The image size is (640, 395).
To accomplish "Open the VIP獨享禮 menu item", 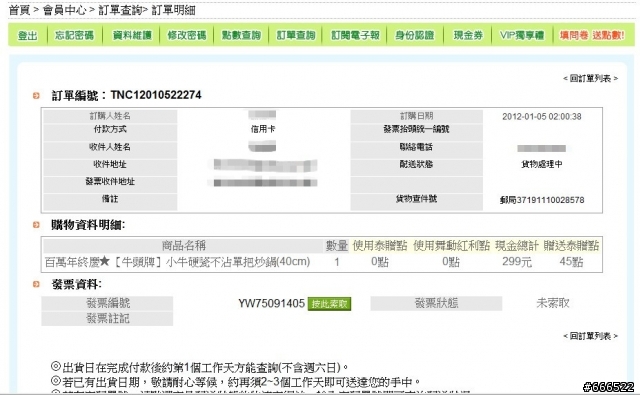I will click(522, 36).
